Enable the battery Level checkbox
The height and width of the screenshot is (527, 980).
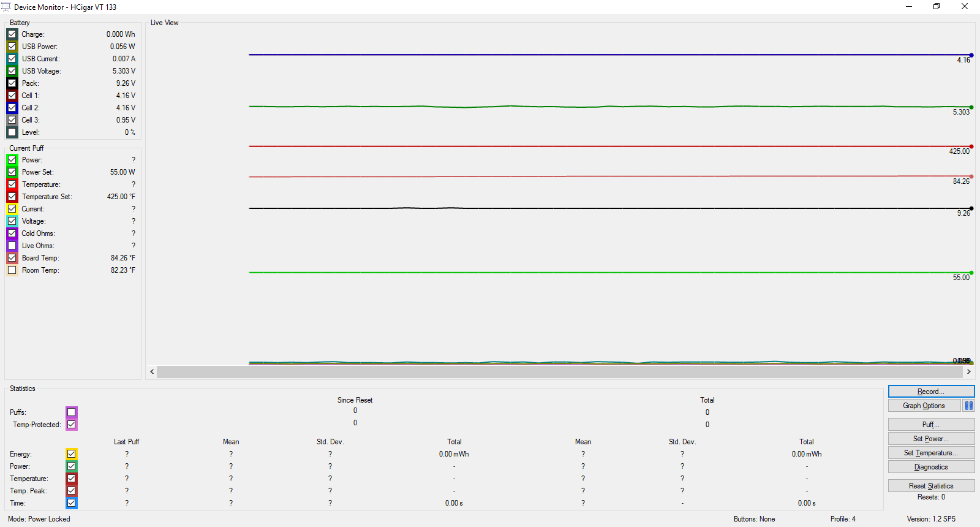(12, 132)
